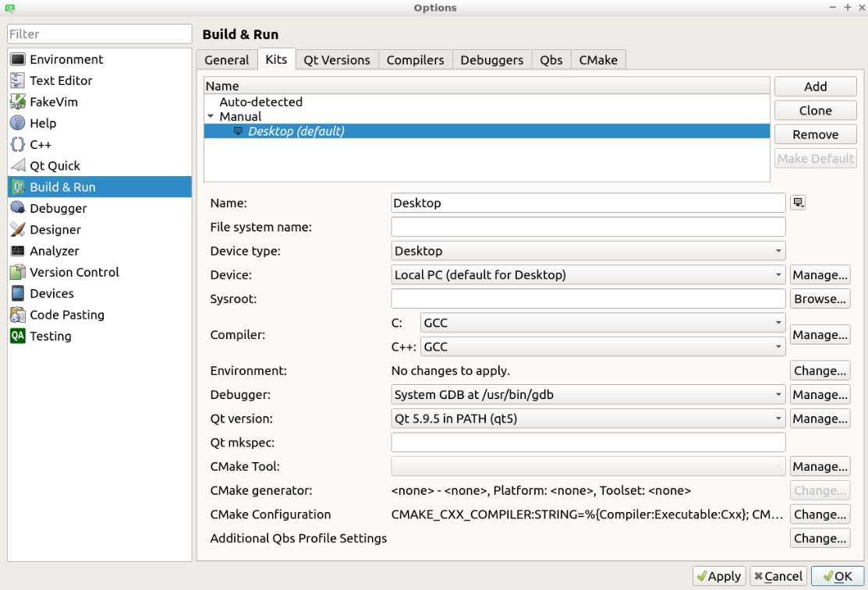The image size is (868, 590).
Task: Click the kit icon button beside Name
Action: (x=798, y=203)
